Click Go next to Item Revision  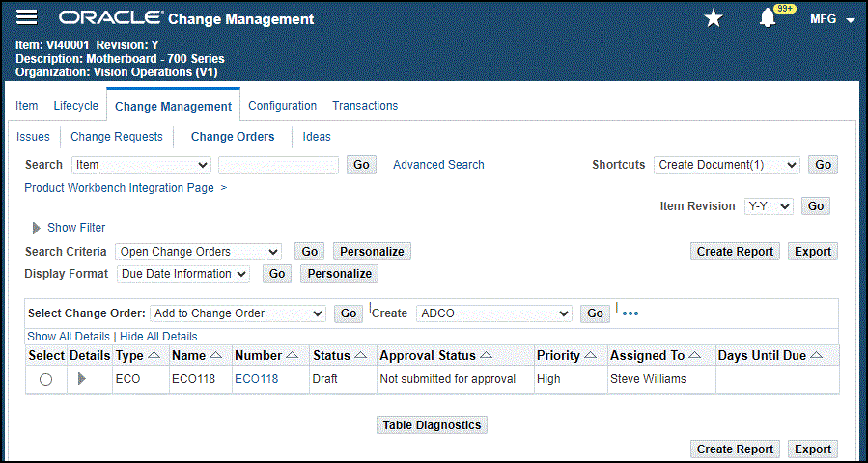816,206
